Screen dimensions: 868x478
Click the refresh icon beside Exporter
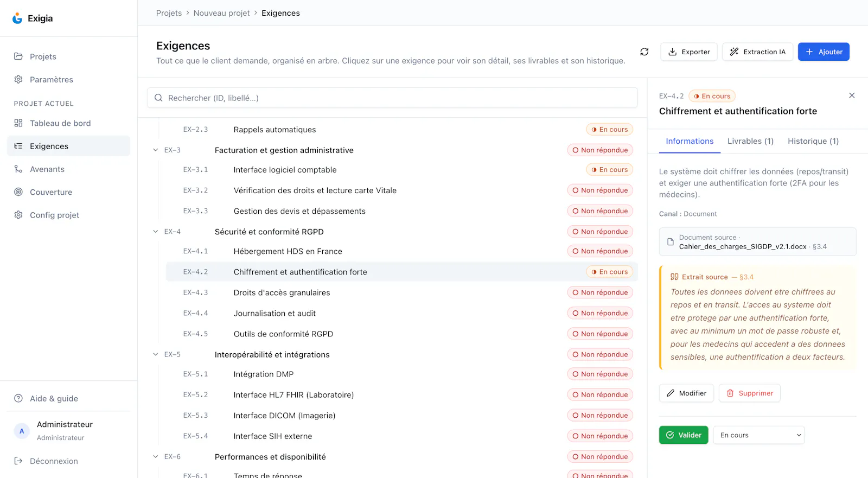click(644, 52)
